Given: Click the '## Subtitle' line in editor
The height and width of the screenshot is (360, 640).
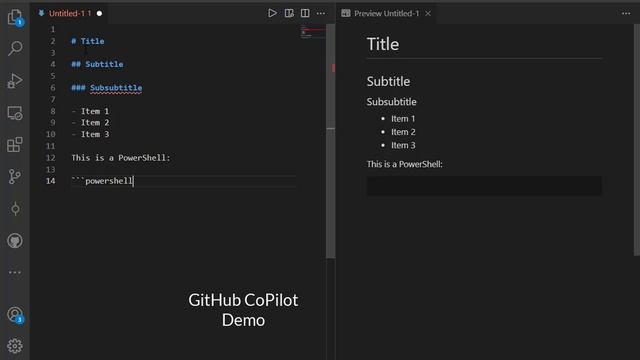Looking at the screenshot, I should (97, 64).
